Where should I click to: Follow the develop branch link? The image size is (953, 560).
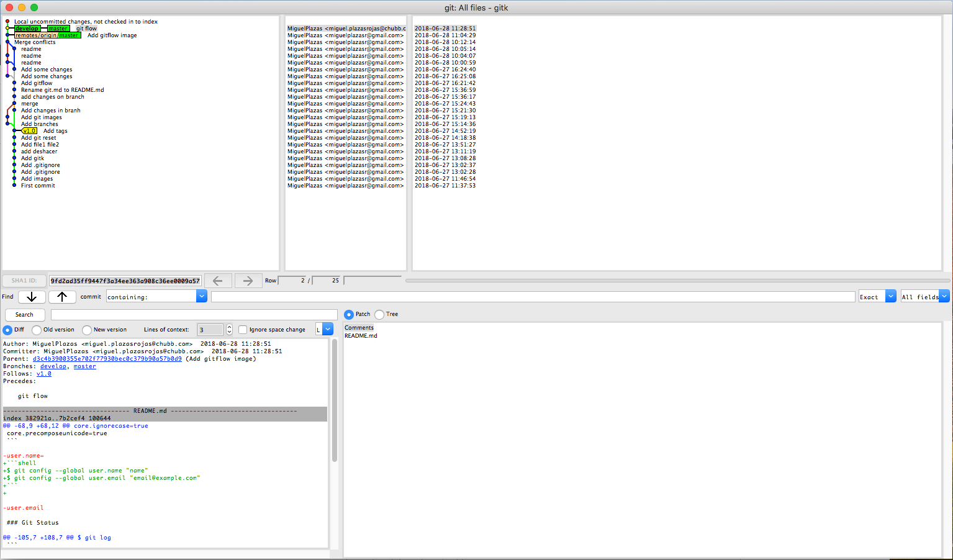click(53, 366)
